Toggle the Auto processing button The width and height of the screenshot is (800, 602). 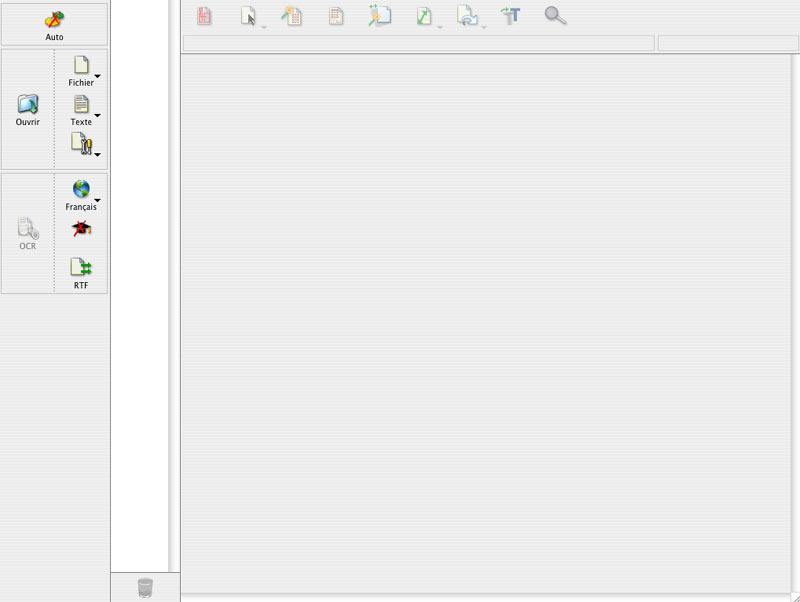[54, 24]
